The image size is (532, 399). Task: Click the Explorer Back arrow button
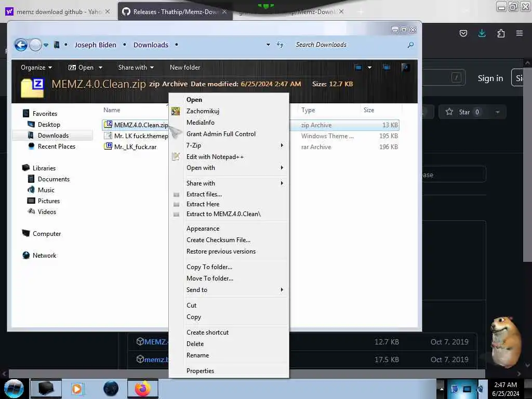click(21, 45)
